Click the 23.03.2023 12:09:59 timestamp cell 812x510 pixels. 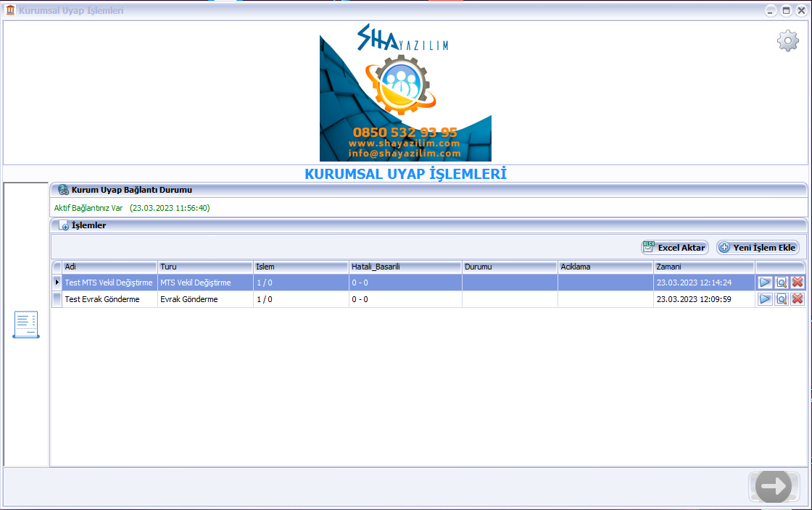704,299
